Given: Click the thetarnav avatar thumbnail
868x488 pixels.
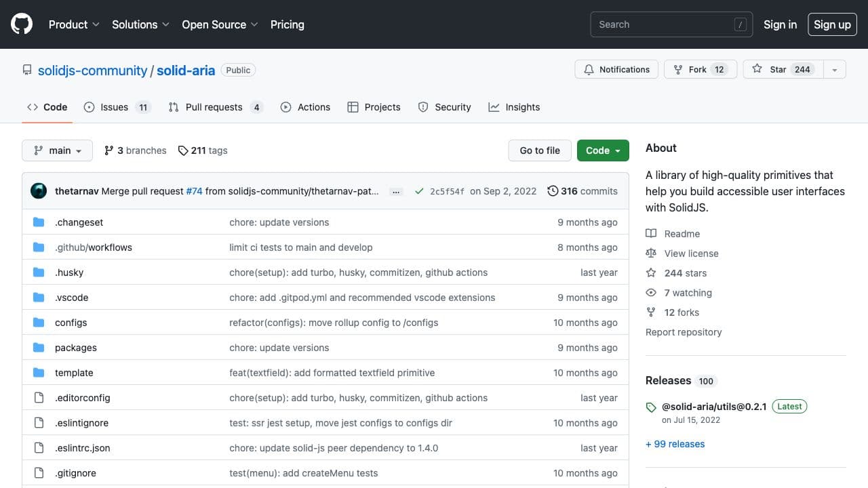Looking at the screenshot, I should pos(39,191).
